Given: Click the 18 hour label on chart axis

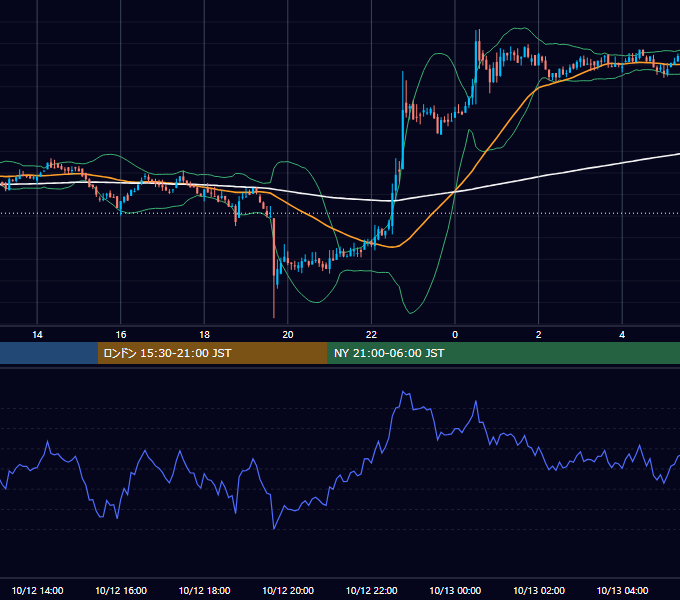Looking at the screenshot, I should click(x=204, y=335).
